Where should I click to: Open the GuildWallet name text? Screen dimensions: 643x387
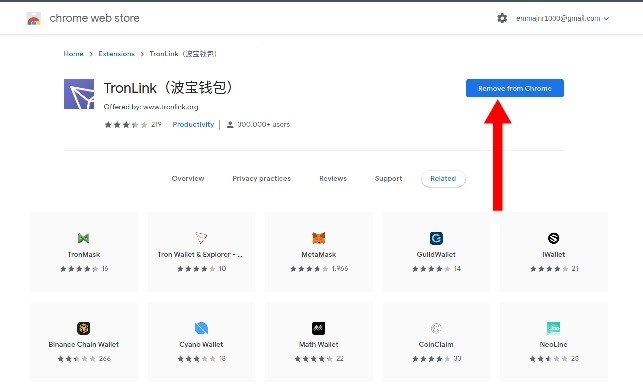436,255
